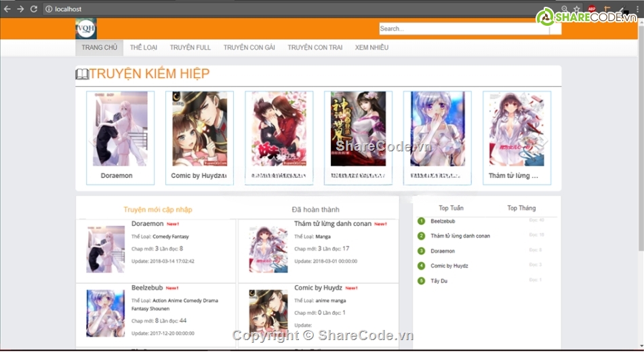Image resolution: width=644 pixels, height=353 pixels.
Task: Open Thám tử lừng danh conan in Top ranking
Action: click(460, 236)
